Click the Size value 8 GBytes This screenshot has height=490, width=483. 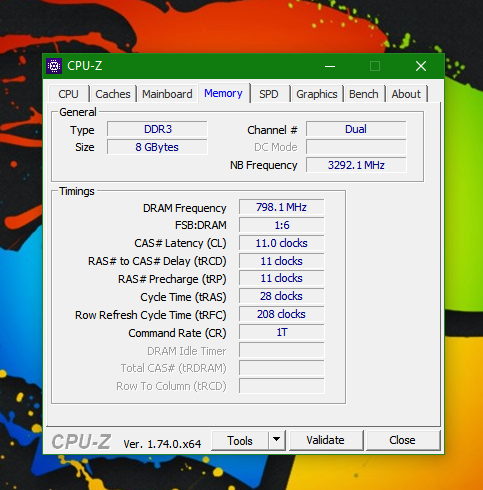157,147
